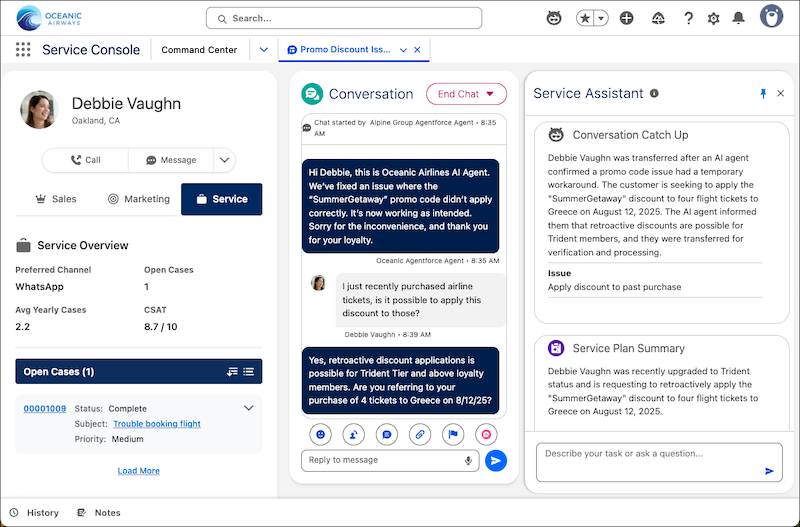Click the Open Cases (1) header

click(139, 371)
